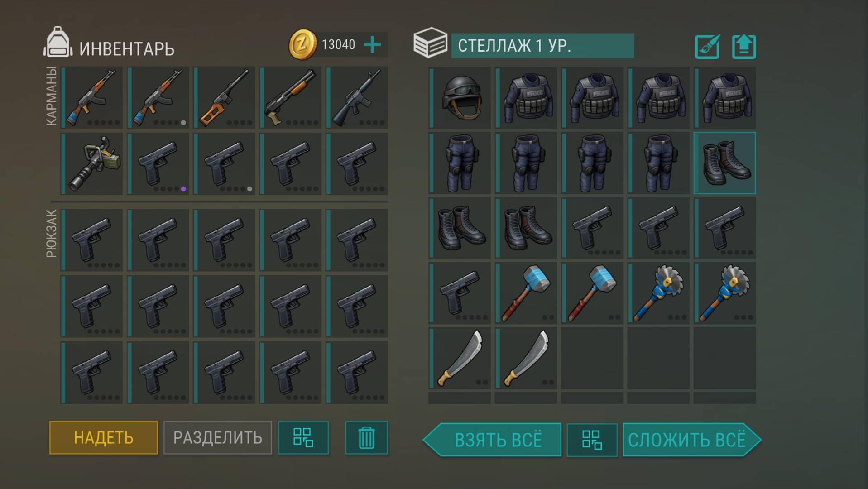Click the gold Z coin icon
The image size is (868, 489).
click(303, 44)
